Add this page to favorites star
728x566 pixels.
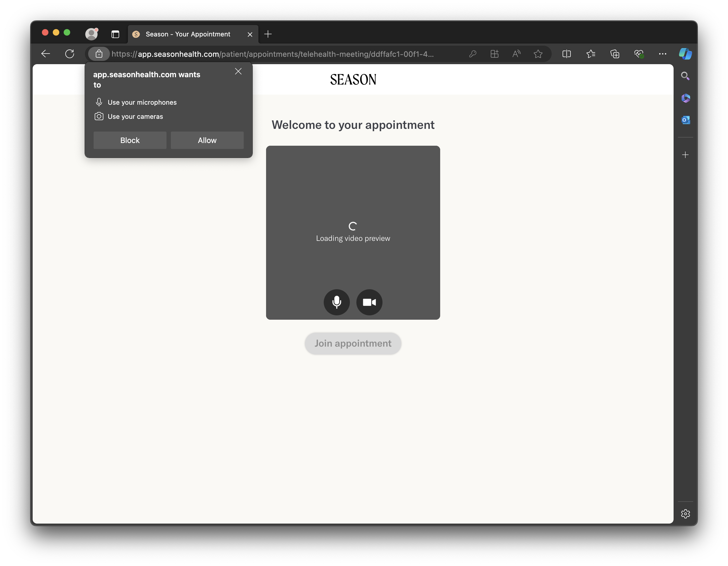coord(538,54)
